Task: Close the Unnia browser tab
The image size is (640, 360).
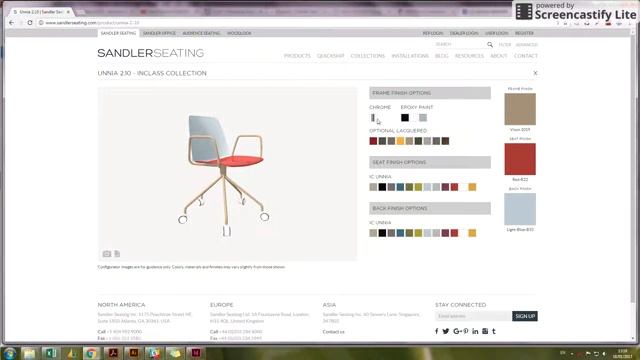Action: pos(68,12)
